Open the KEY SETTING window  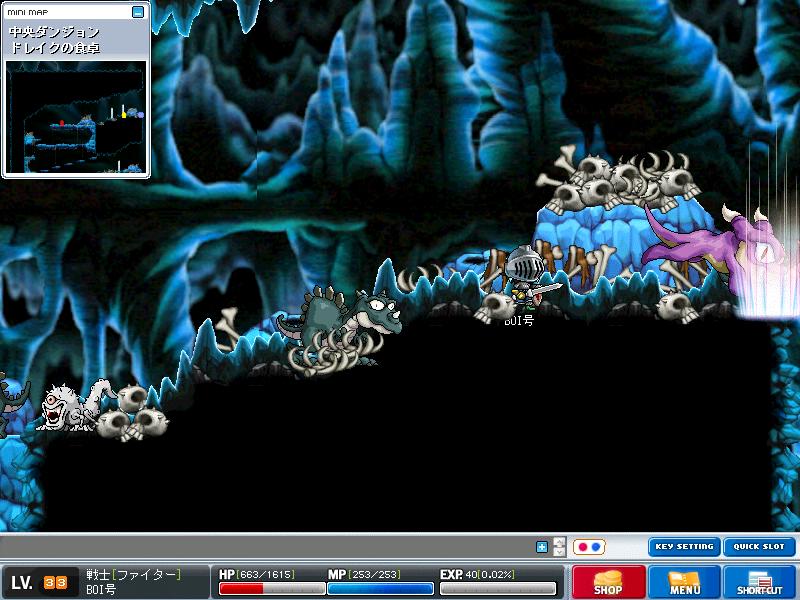click(x=684, y=546)
